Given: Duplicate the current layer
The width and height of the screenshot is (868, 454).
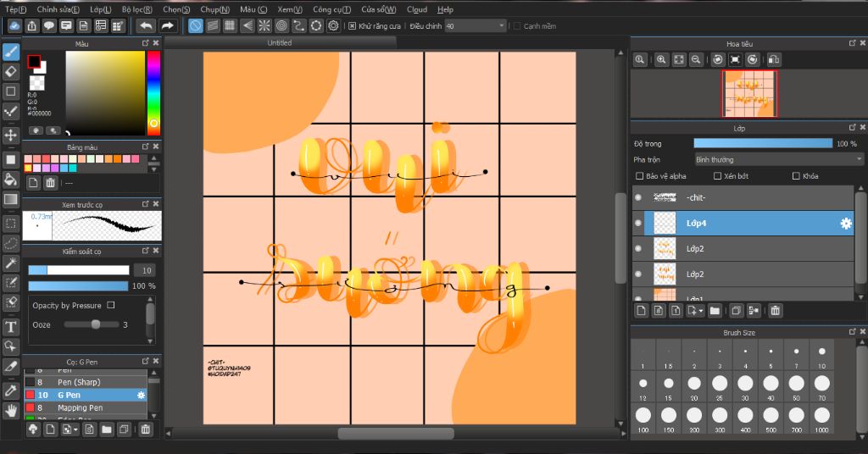Looking at the screenshot, I should [736, 311].
